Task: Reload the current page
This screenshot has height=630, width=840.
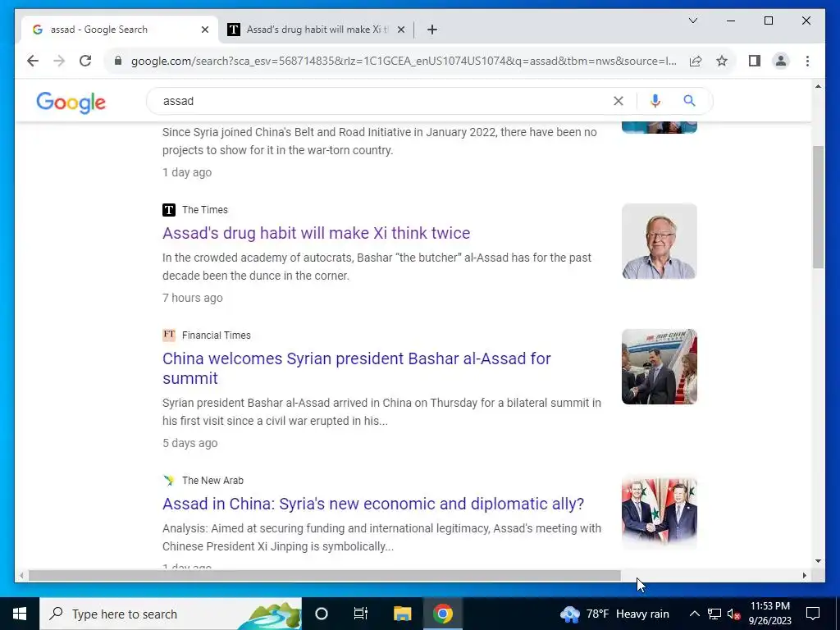Action: click(85, 61)
